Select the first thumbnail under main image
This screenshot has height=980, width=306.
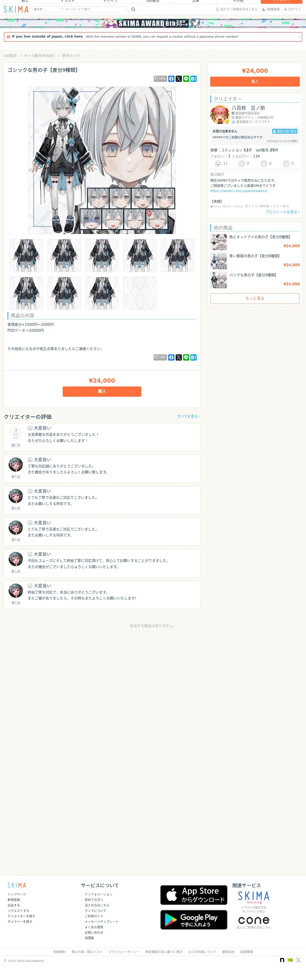tap(26, 255)
